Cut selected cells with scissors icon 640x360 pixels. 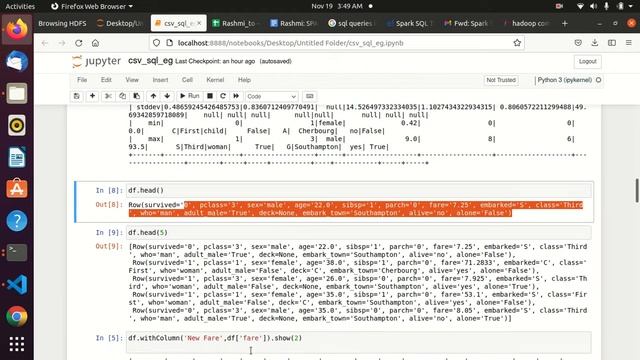[x=108, y=96]
